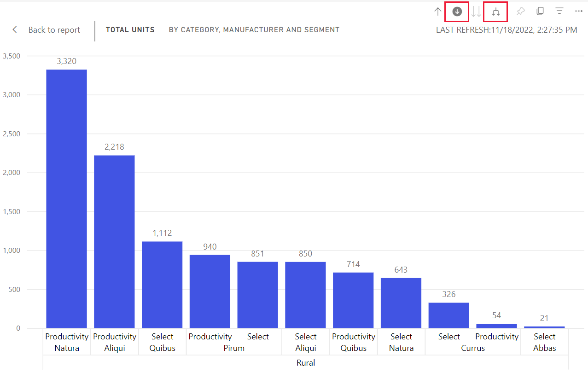
Task: Click the 643 data label
Action: click(x=401, y=270)
